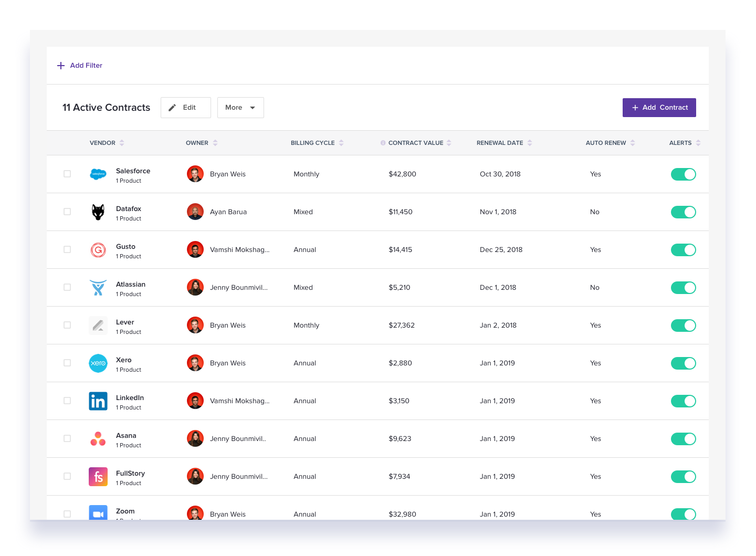Click the Add Contract button
This screenshot has height=556, width=756.
pos(659,108)
